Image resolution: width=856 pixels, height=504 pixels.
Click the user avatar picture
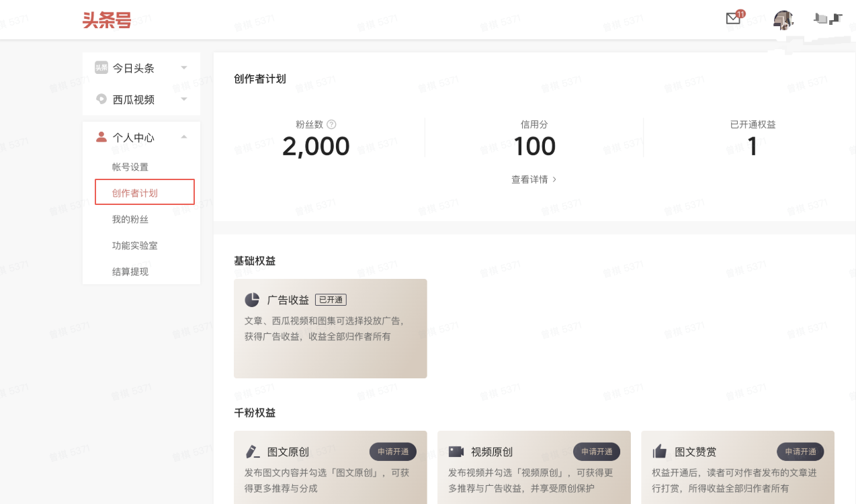[x=783, y=19]
